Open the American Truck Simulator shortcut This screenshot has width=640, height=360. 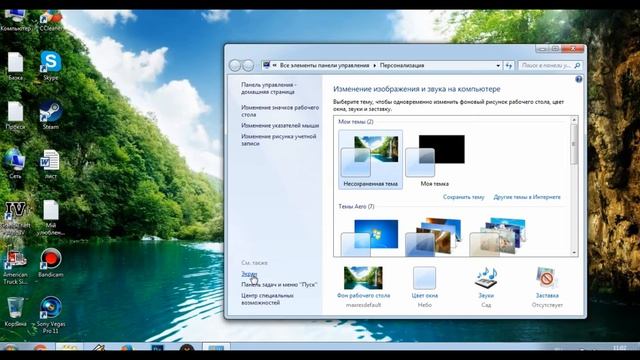coord(15,267)
